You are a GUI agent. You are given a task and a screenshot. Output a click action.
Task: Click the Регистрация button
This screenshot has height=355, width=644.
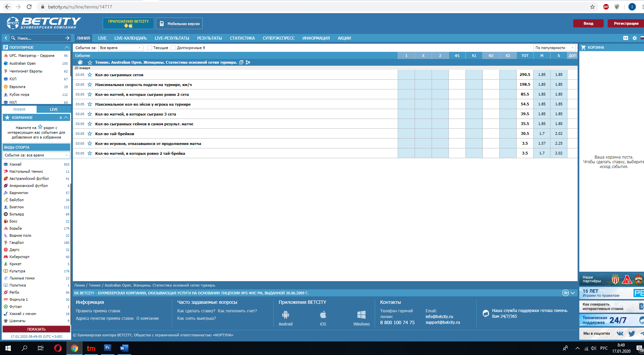[x=626, y=23]
